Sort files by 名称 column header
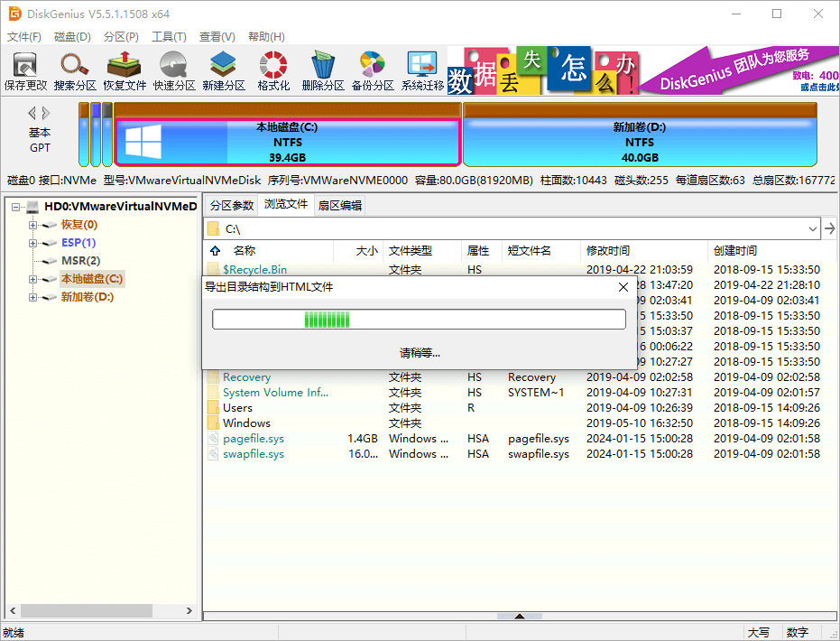Screen dimensions: 840x641 pos(245,250)
